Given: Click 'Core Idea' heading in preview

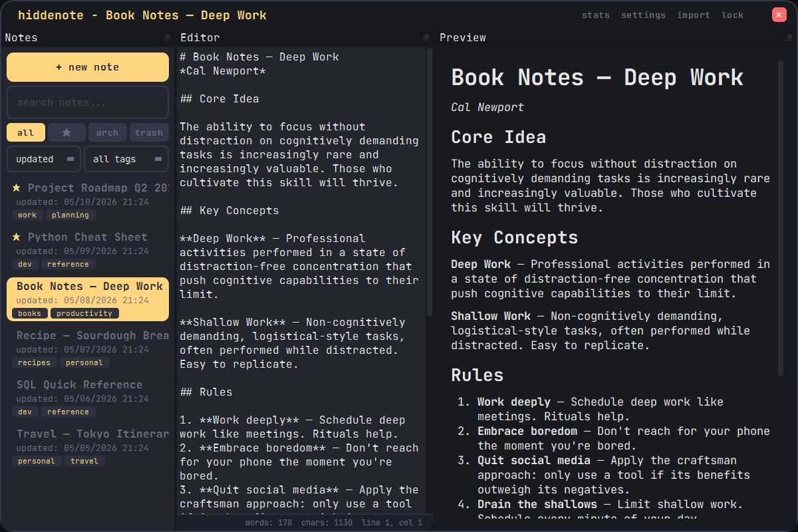Looking at the screenshot, I should tap(498, 137).
